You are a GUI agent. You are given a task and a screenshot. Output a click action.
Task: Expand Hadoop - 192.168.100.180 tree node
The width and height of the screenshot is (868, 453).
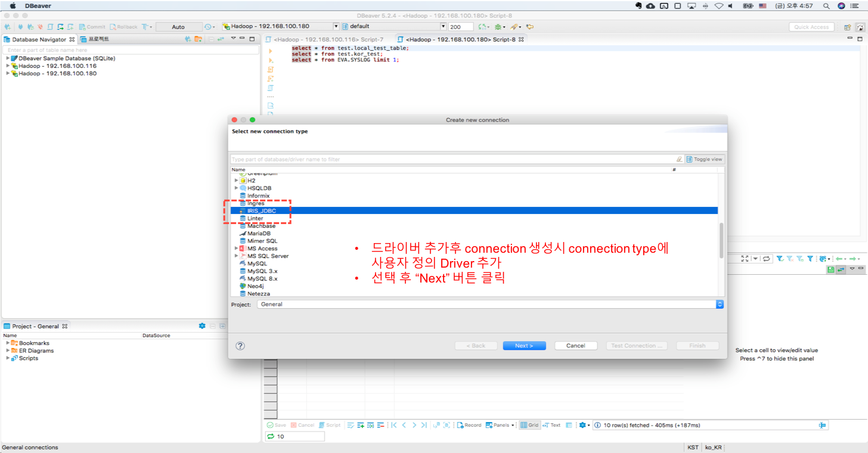[x=8, y=73]
